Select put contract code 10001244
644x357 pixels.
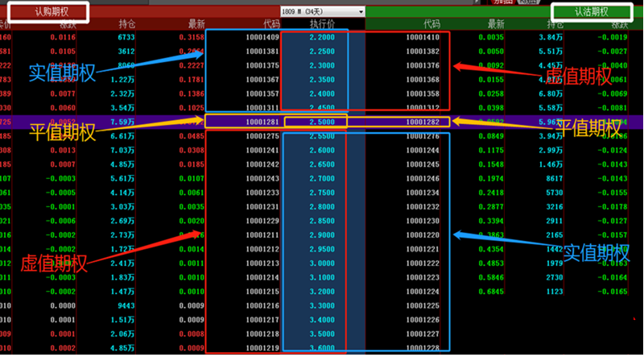click(423, 150)
